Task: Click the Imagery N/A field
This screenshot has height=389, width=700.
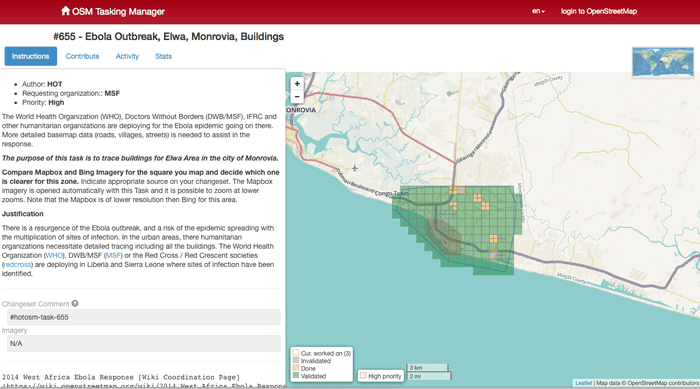Action: click(144, 343)
